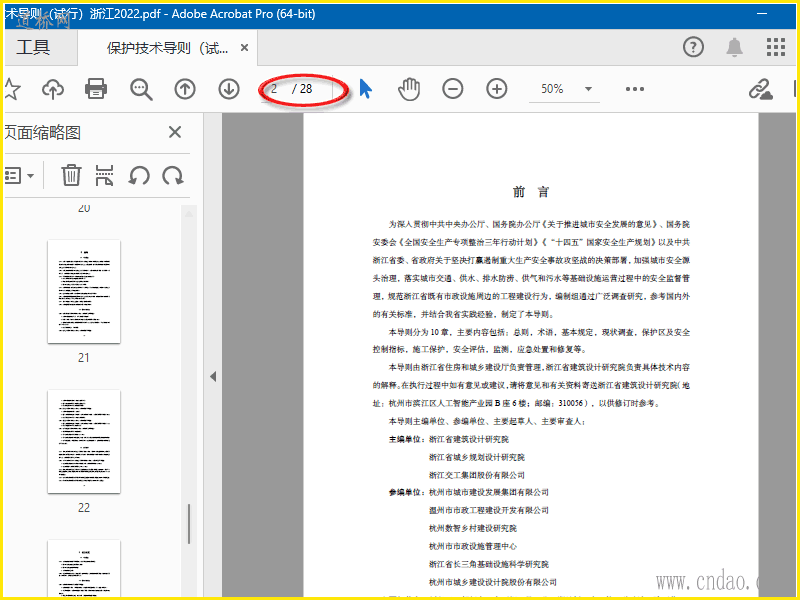Viewport: 800px width, 600px height.
Task: Click the text 杭州市城乡建设设计院股份有限公司
Action: 493,582
